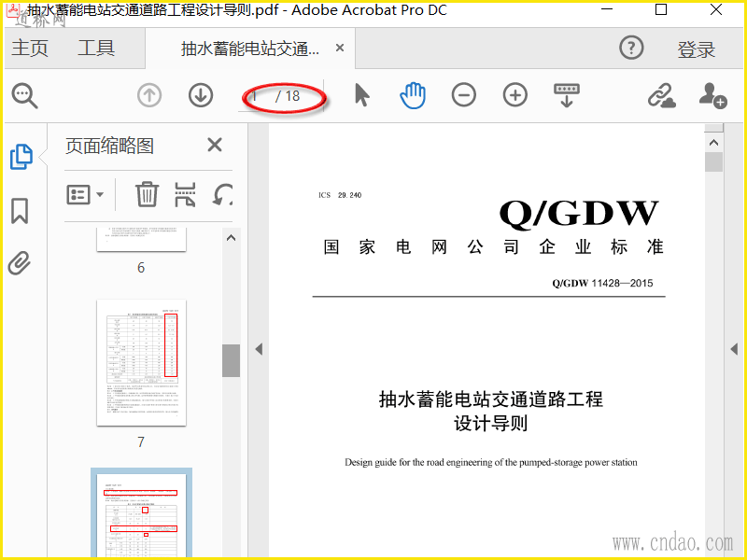Click thumbnail panel scroll up arrow
The height and width of the screenshot is (560, 747).
coord(231,238)
